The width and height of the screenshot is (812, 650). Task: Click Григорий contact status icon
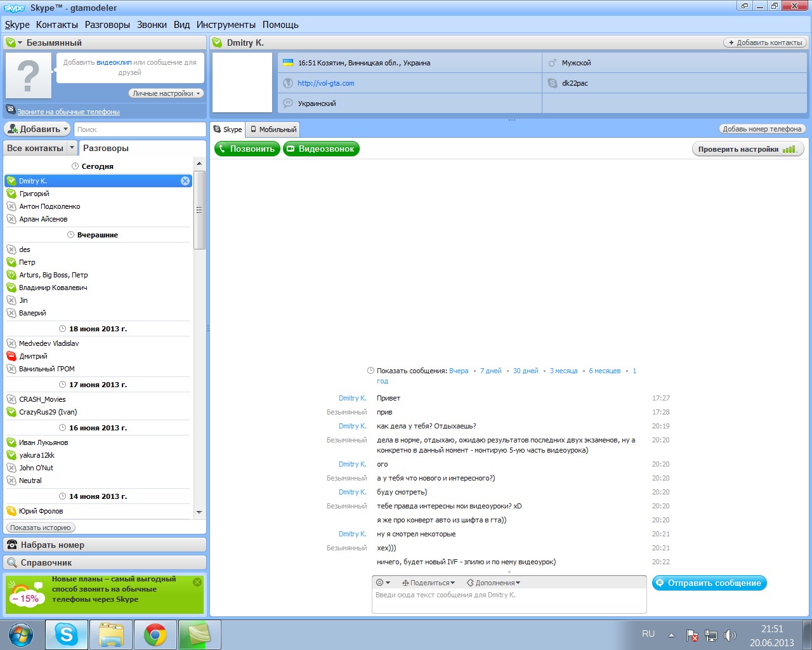(11, 194)
